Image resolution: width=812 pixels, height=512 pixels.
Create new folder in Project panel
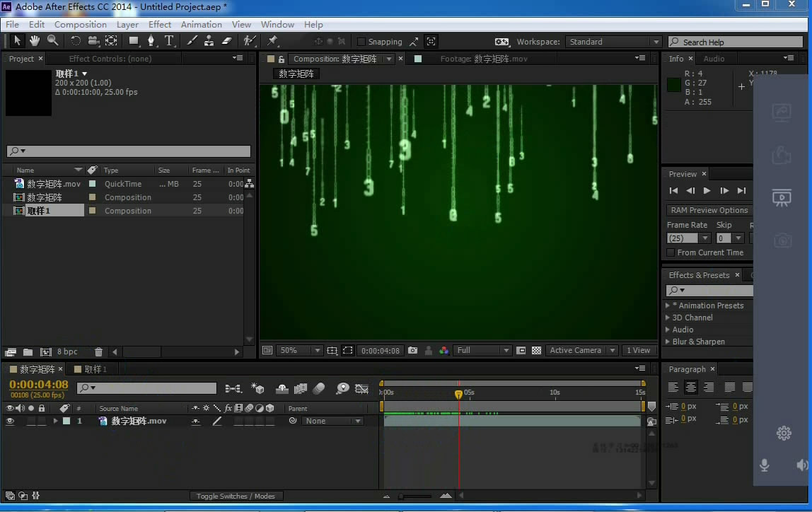[28, 352]
